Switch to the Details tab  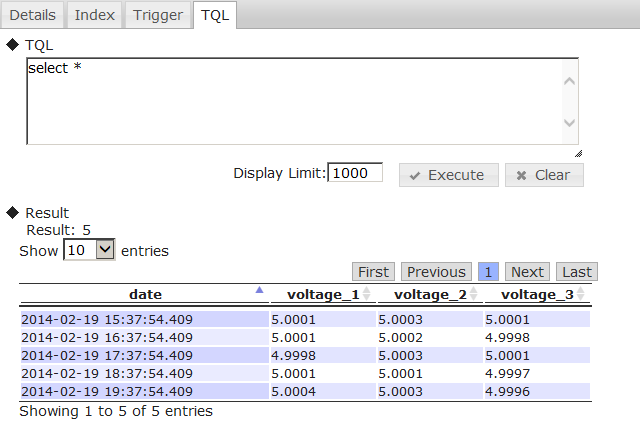point(36,15)
